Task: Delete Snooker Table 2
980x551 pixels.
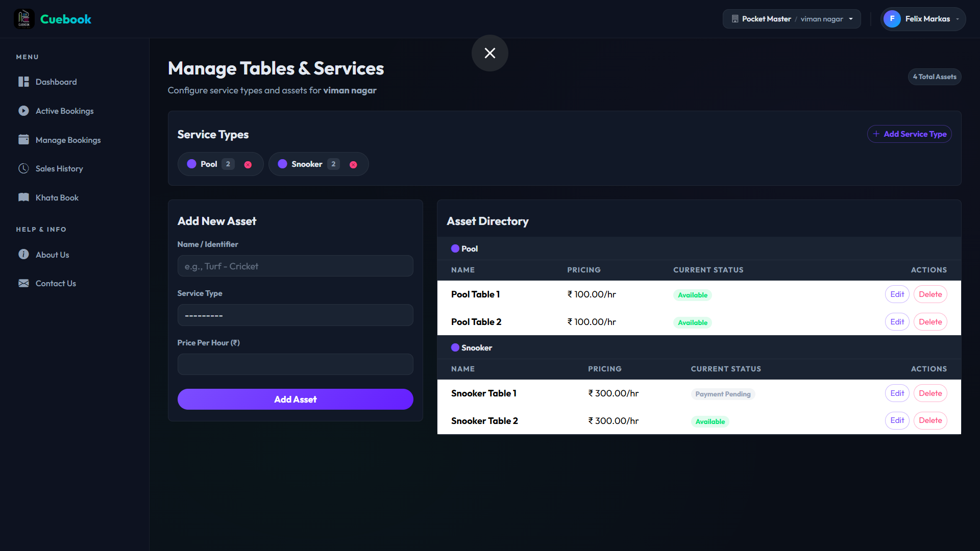Action: pos(930,420)
